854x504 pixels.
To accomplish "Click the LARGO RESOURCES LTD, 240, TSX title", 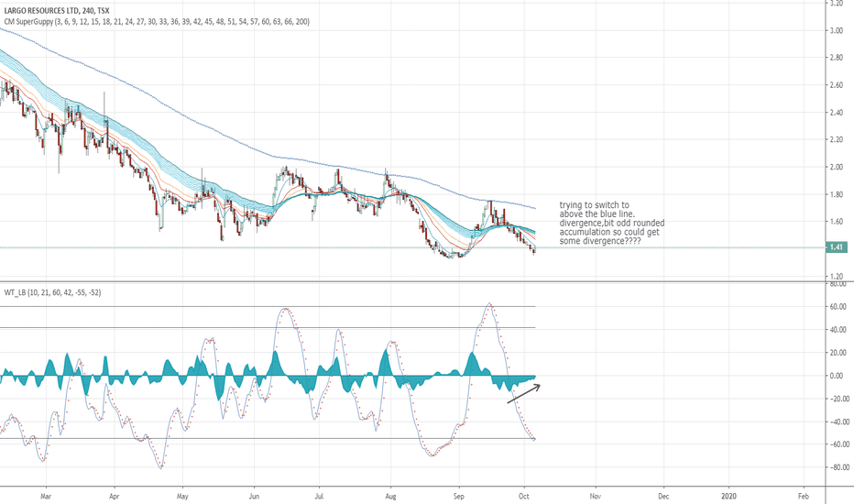I will 57,10.
